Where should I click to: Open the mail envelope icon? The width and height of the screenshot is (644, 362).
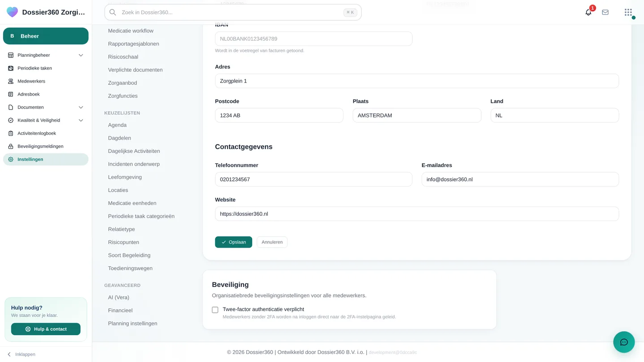coord(605,13)
